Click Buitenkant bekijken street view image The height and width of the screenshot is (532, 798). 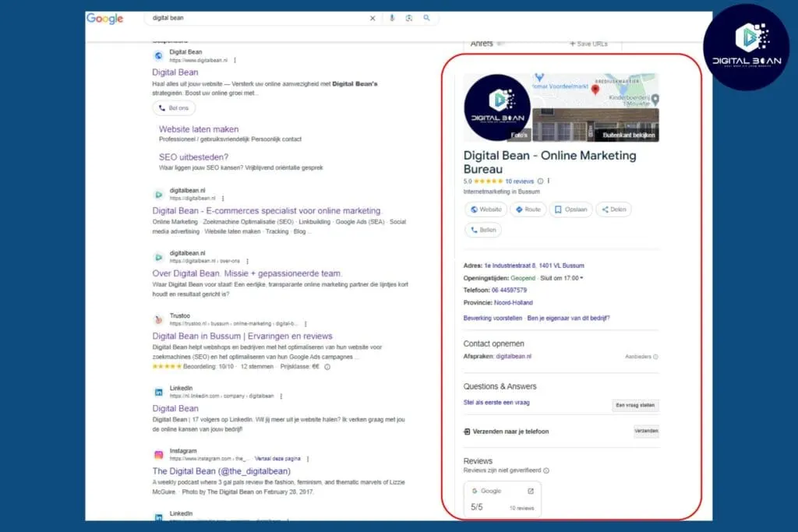point(595,125)
